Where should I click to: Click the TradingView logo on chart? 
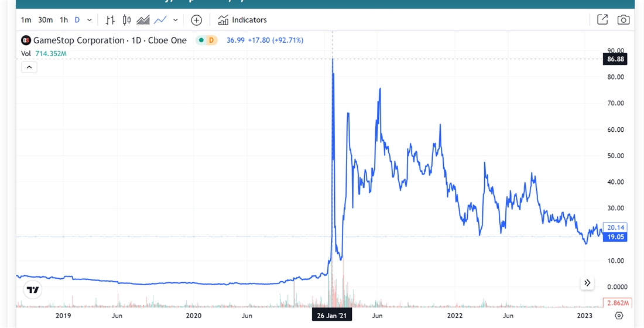(33, 290)
